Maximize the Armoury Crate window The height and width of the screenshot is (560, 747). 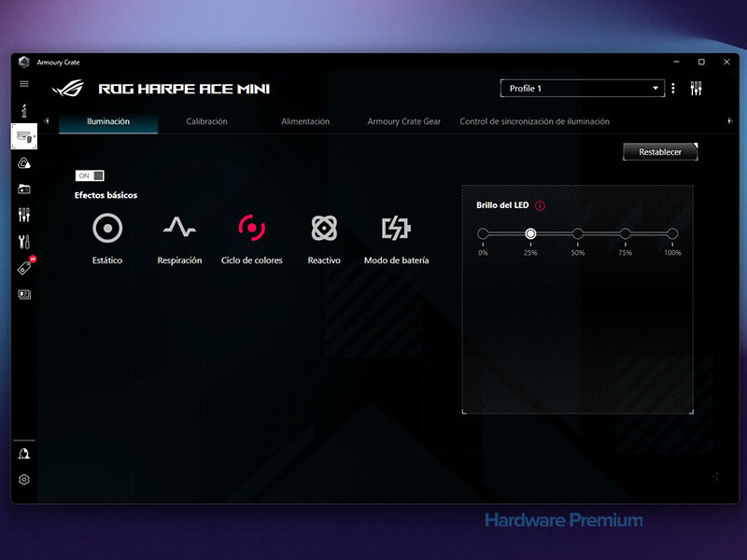pyautogui.click(x=701, y=62)
